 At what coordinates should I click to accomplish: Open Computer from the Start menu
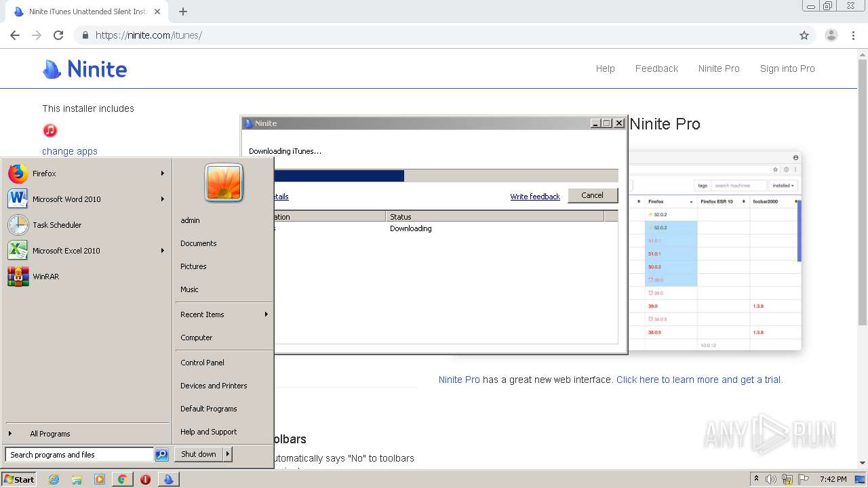click(x=197, y=338)
